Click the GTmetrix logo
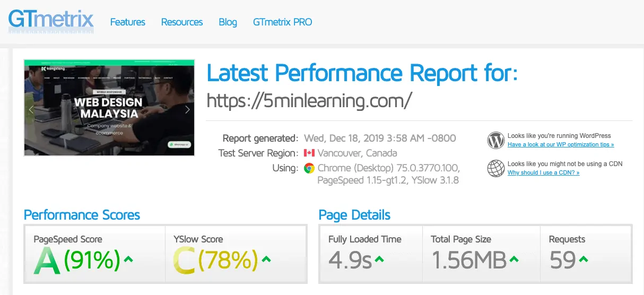Viewport: 644px width, 295px height. coord(51,21)
